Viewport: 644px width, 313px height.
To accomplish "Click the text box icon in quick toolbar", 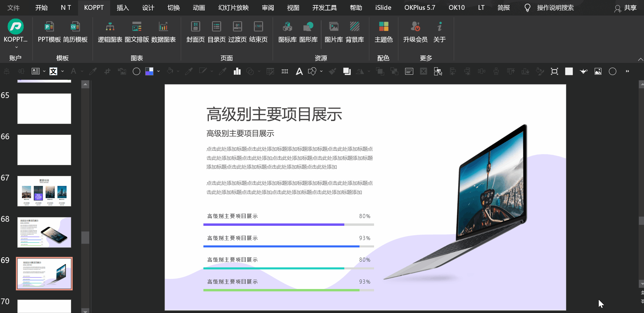I will [x=35, y=71].
